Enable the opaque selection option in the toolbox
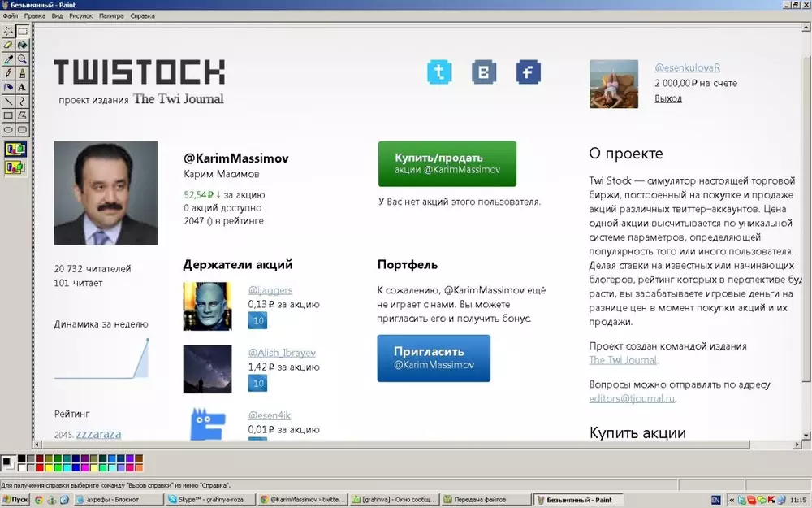Screen dimensions: 812x508 [x=15, y=149]
